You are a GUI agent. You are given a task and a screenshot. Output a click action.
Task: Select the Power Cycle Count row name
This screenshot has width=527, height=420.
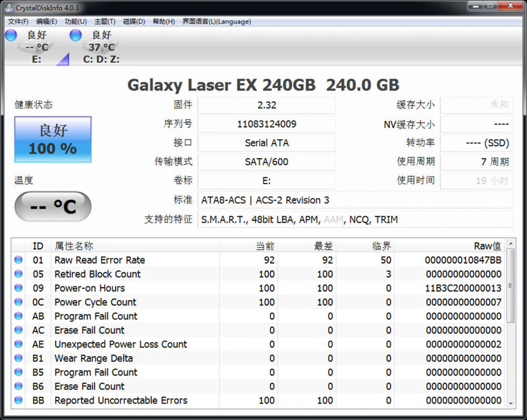(x=95, y=302)
